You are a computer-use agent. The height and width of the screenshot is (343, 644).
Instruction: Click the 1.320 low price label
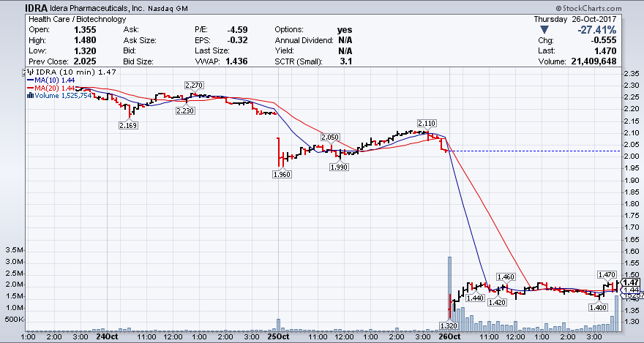(449, 325)
